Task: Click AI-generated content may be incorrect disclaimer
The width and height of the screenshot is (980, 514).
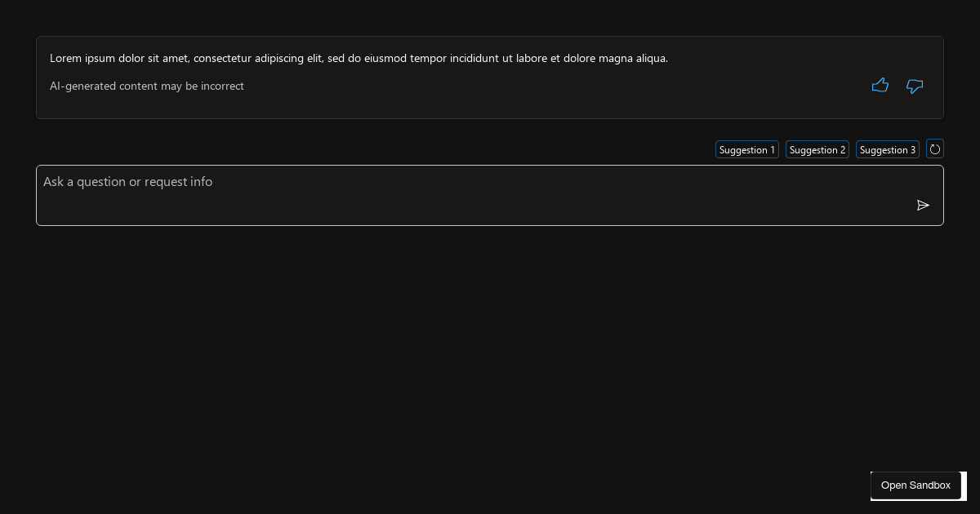Action: [147, 86]
